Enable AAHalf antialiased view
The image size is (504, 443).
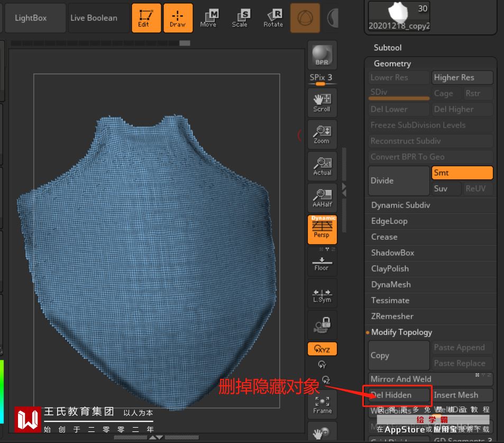[322, 198]
